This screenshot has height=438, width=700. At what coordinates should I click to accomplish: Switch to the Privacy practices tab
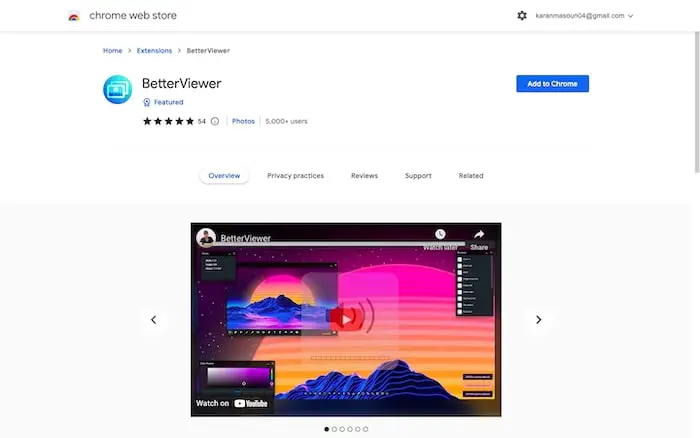tap(296, 175)
